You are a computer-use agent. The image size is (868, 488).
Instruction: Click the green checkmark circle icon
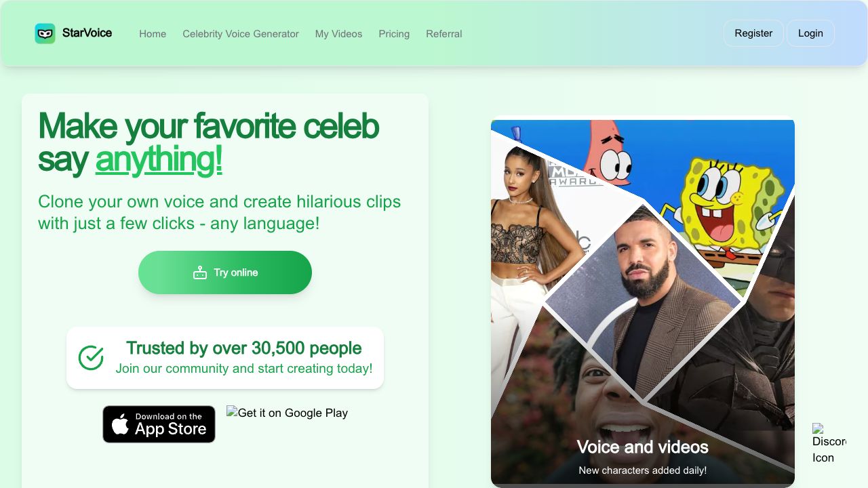91,358
